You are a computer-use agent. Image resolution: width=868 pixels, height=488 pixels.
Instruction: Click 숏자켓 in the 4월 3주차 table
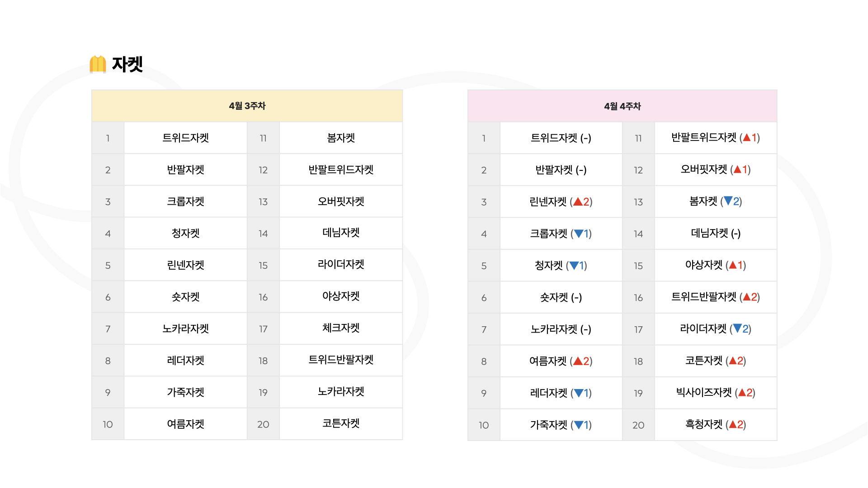point(185,297)
